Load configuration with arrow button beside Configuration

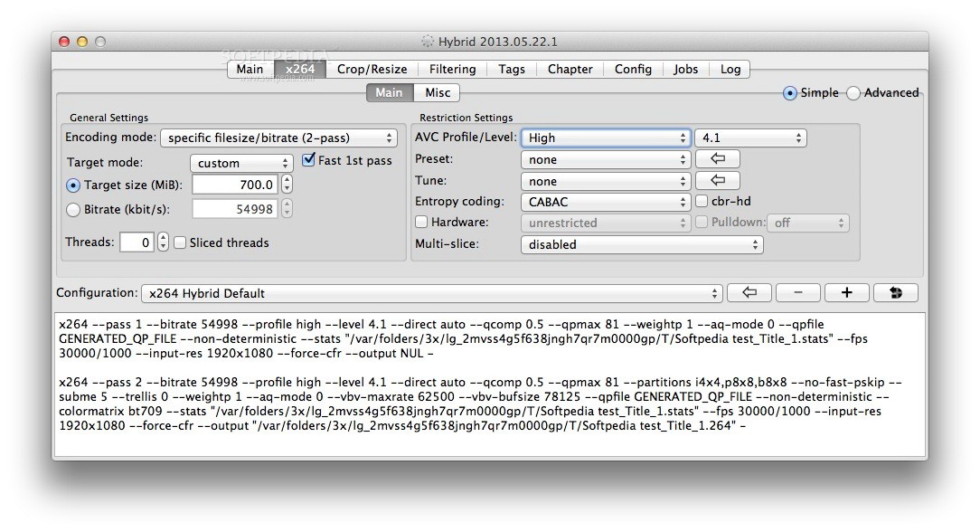click(x=749, y=292)
